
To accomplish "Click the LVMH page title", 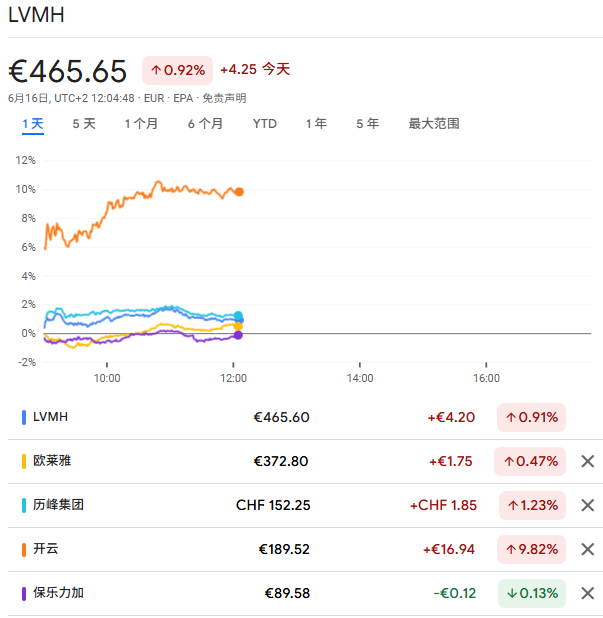I will click(x=36, y=15).
